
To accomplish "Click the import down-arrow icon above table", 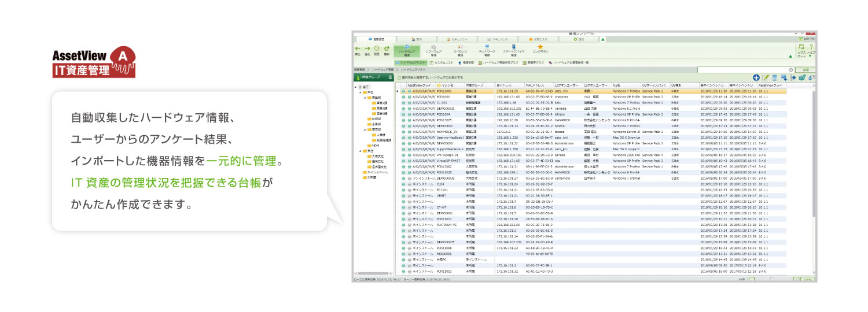I will click(x=784, y=77).
